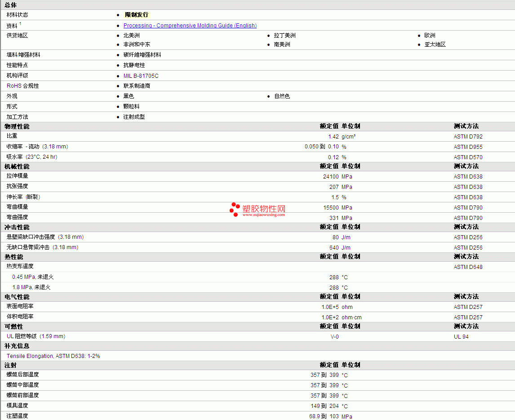The height and width of the screenshot is (420, 515).
Task: Click the Tensile Elongation, ASTM D638: 1-2% note
Action: pyautogui.click(x=53, y=356)
